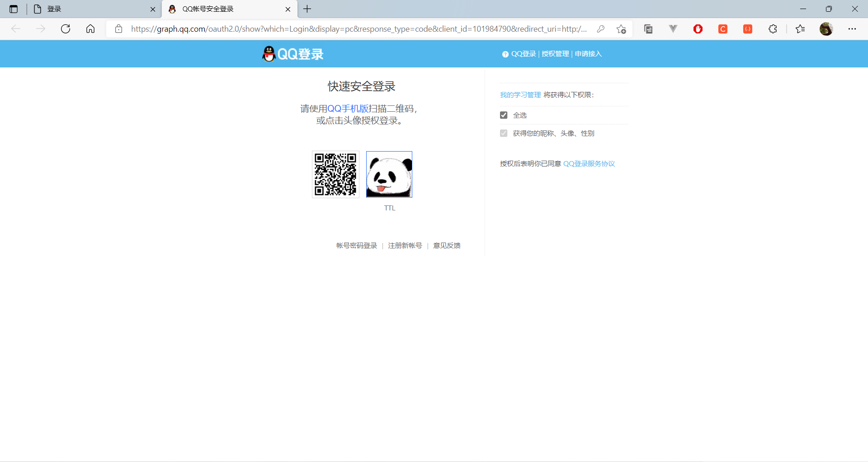Open the gray V-shaped extension

[x=673, y=29]
